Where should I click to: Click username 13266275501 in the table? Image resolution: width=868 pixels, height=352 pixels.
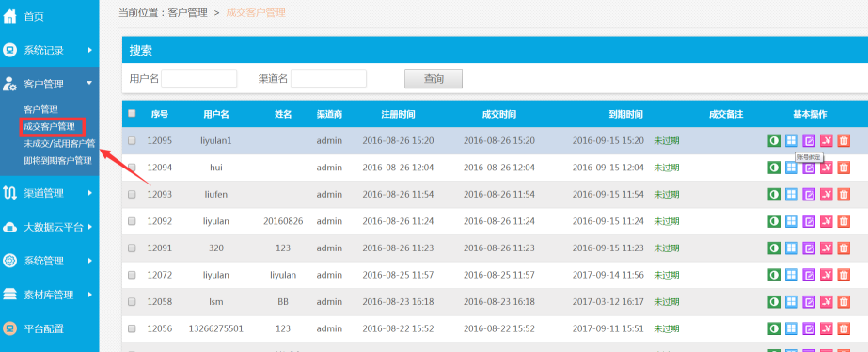click(216, 328)
